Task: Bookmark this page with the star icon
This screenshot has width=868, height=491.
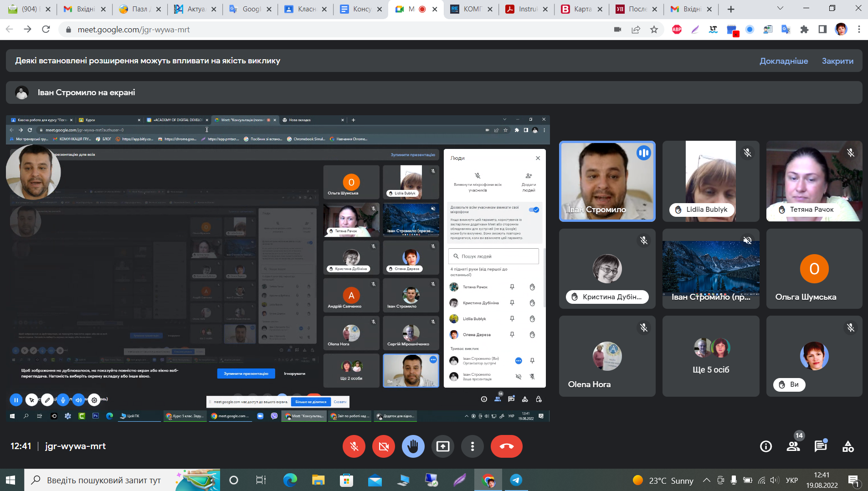Action: pyautogui.click(x=654, y=30)
